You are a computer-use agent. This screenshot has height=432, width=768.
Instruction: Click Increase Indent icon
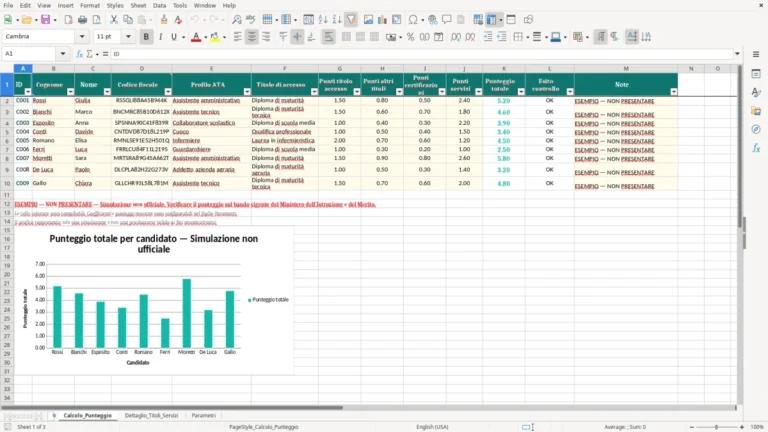(x=488, y=37)
